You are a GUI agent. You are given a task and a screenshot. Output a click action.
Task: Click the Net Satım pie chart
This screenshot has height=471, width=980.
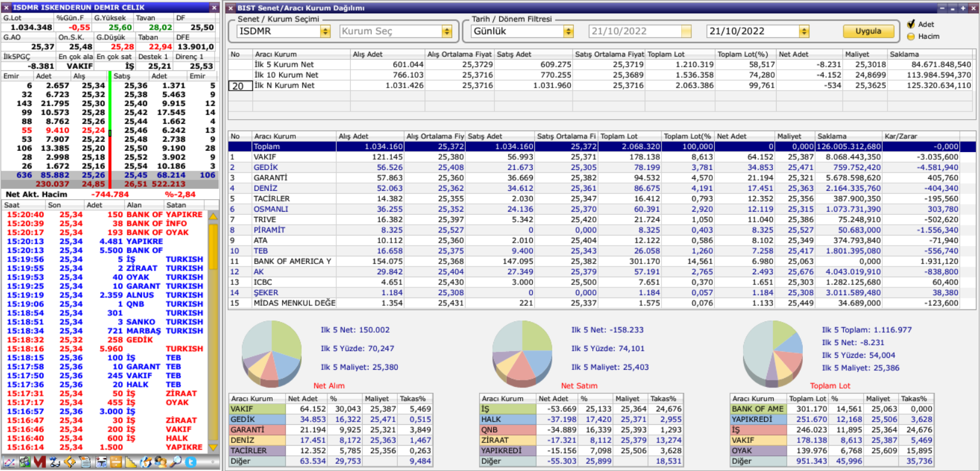pos(522,354)
